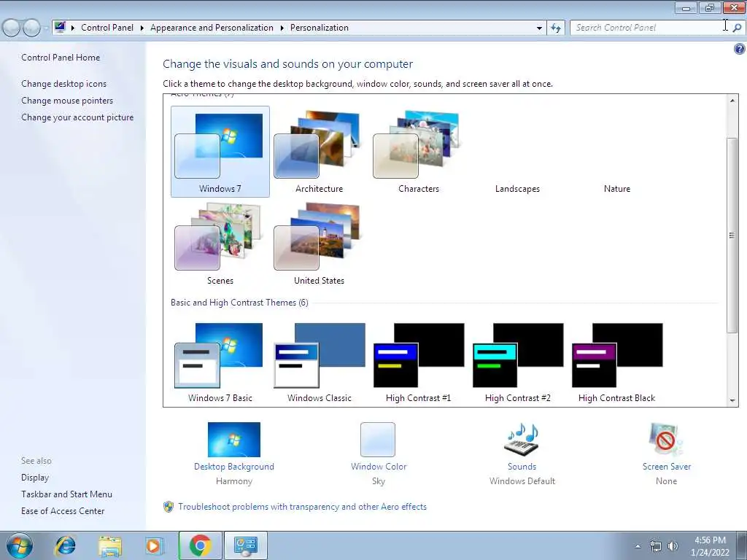
Task: Pick the United States theme
Action: [x=319, y=244]
